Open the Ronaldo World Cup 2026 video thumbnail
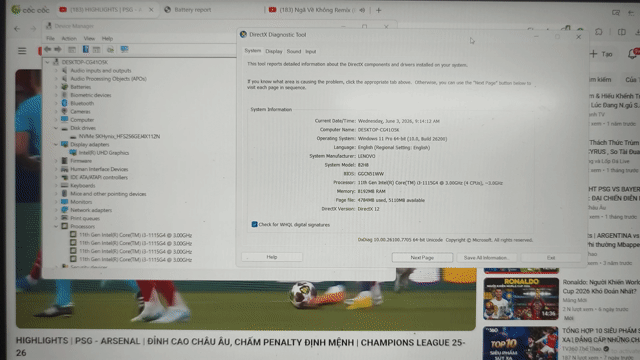 pos(521,299)
